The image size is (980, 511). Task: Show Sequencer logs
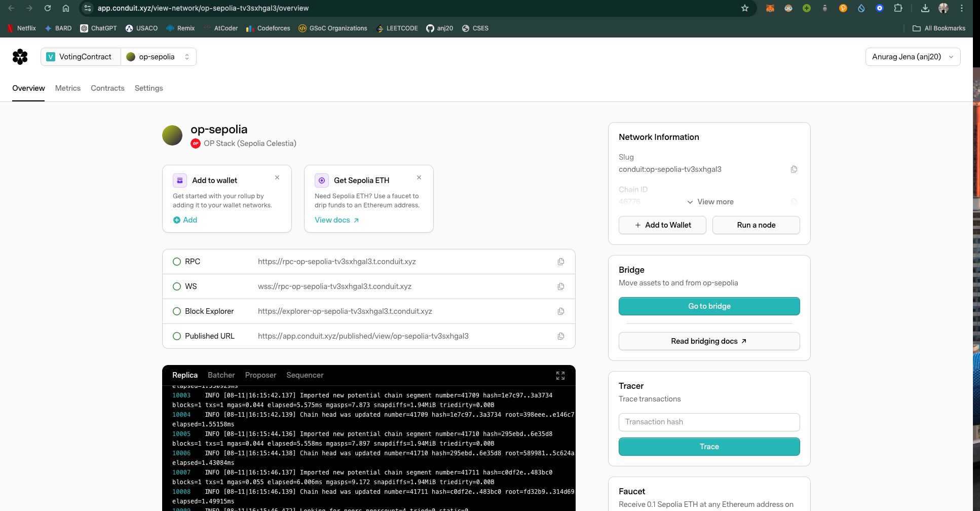click(305, 375)
